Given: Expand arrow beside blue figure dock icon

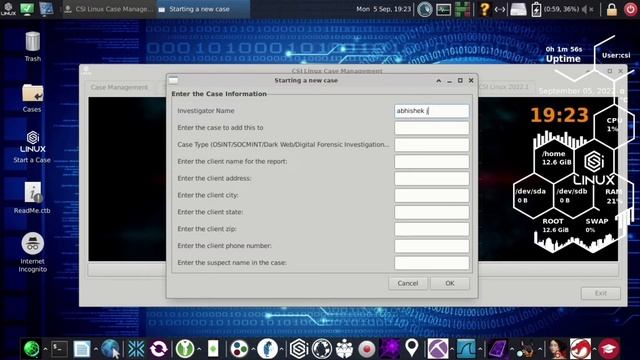Looking at the screenshot, I should [x=282, y=349].
